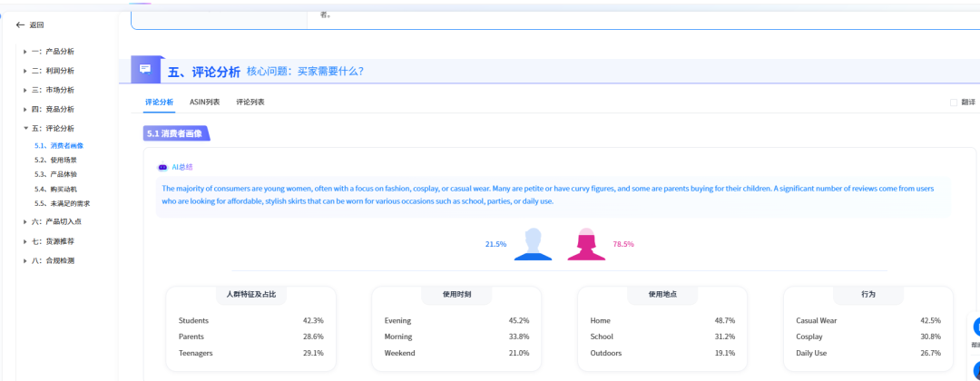Click the comment icon beside 五、评论分析
Image resolution: width=980 pixels, height=381 pixels.
145,69
